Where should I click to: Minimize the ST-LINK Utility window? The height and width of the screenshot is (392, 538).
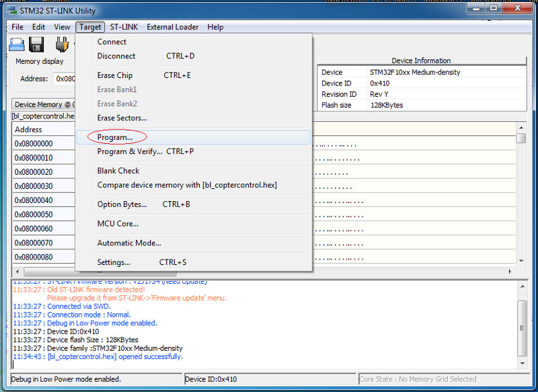[x=476, y=8]
